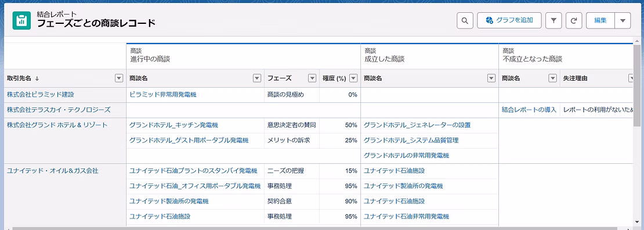Image resolution: width=644 pixels, height=230 pixels.
Task: Click the report clipboard icon
Action: [22, 20]
